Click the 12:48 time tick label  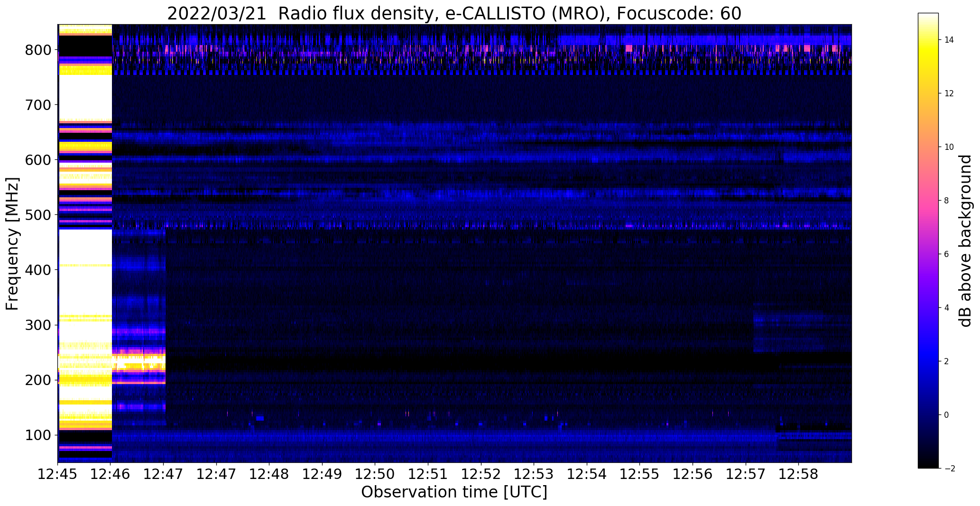(269, 474)
